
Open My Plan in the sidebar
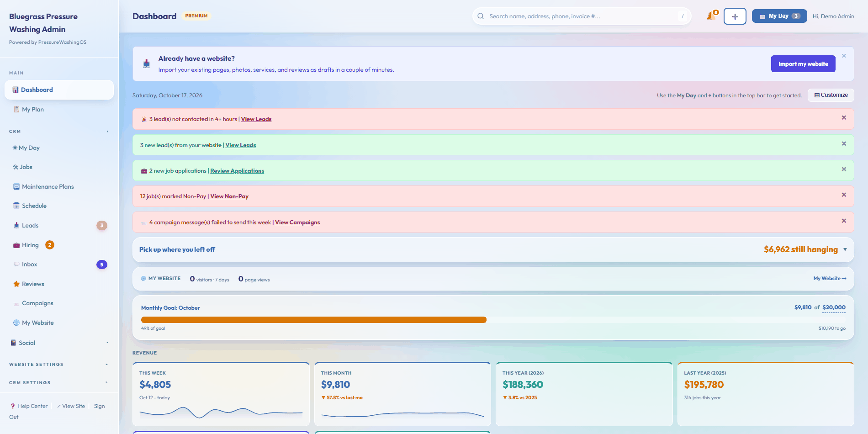59,109
